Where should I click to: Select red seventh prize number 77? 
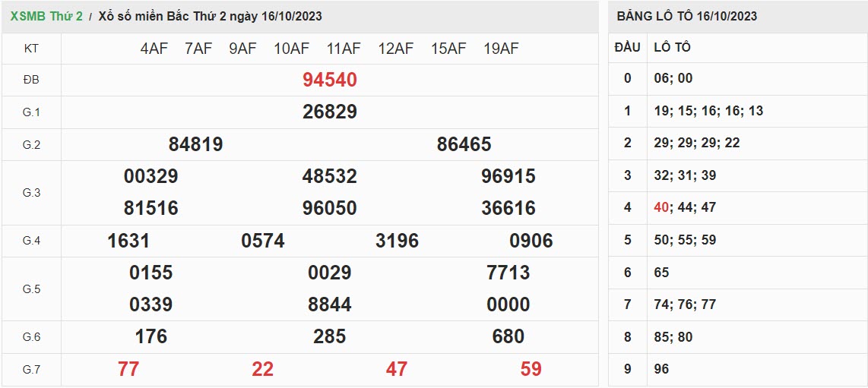click(128, 369)
